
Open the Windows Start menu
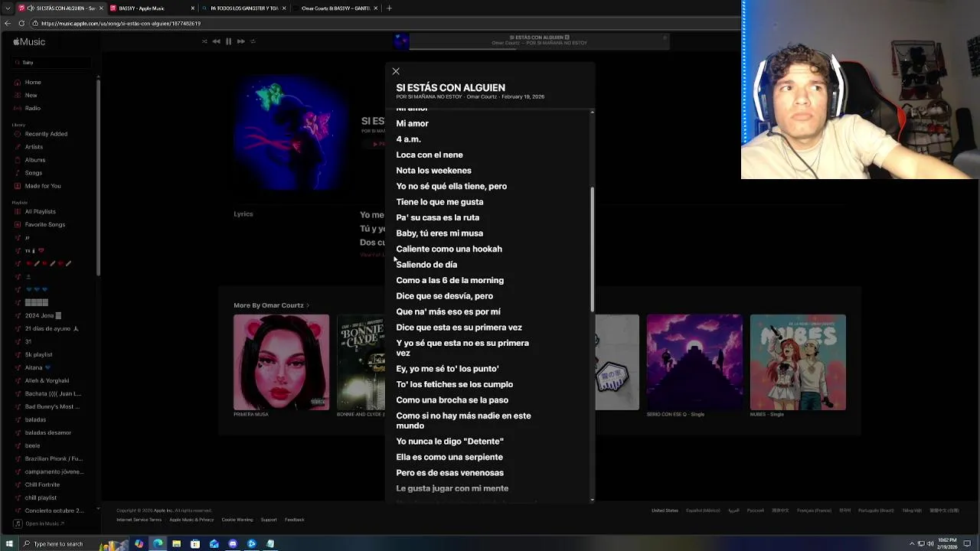click(9, 544)
